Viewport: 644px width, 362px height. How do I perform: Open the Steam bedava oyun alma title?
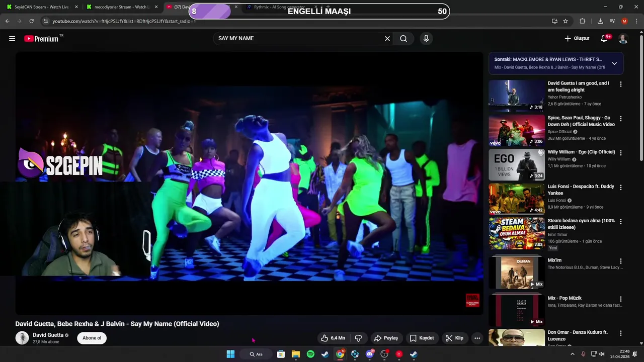coord(581,224)
